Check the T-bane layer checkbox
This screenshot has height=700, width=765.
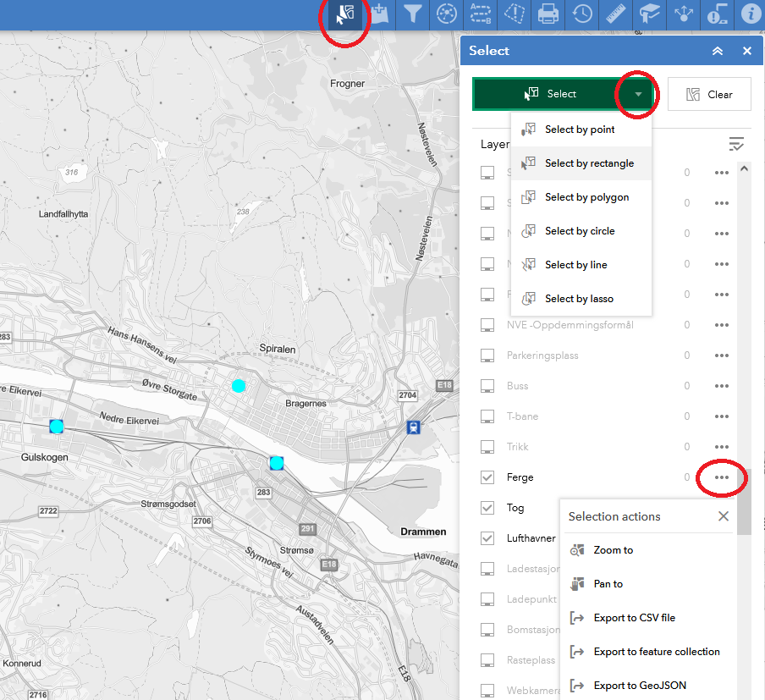pyautogui.click(x=487, y=416)
